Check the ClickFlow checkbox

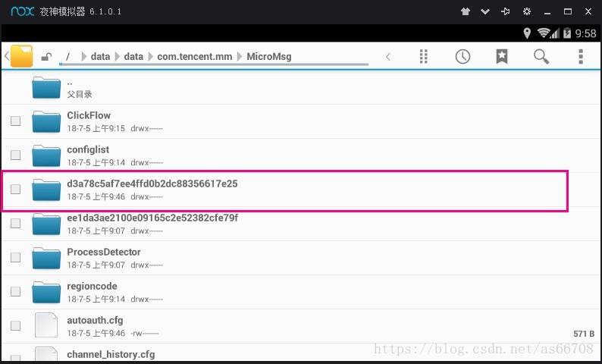[15, 121]
